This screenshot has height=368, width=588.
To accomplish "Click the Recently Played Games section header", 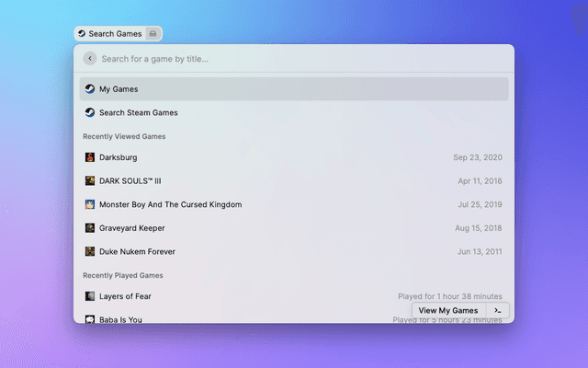I will 123,275.
